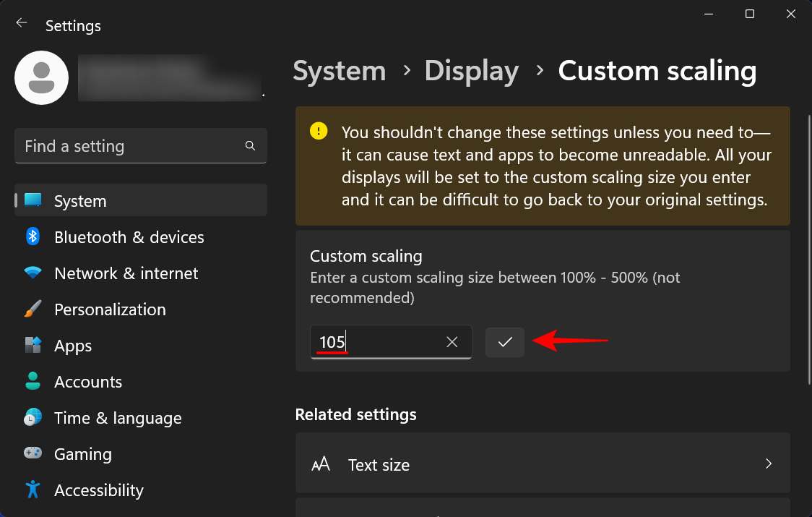812x517 pixels.
Task: Clear the scaling value with the X
Action: (x=452, y=341)
